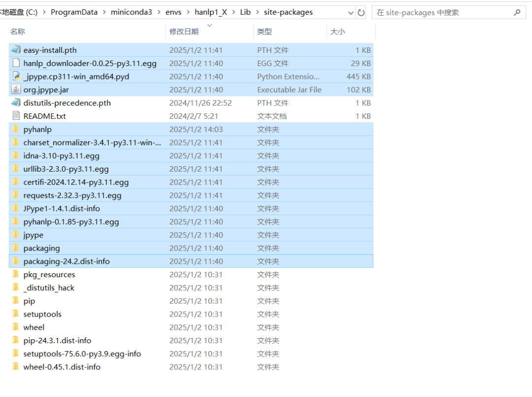Select file name easy-install.pth
This screenshot has height=397, width=532.
(50, 50)
